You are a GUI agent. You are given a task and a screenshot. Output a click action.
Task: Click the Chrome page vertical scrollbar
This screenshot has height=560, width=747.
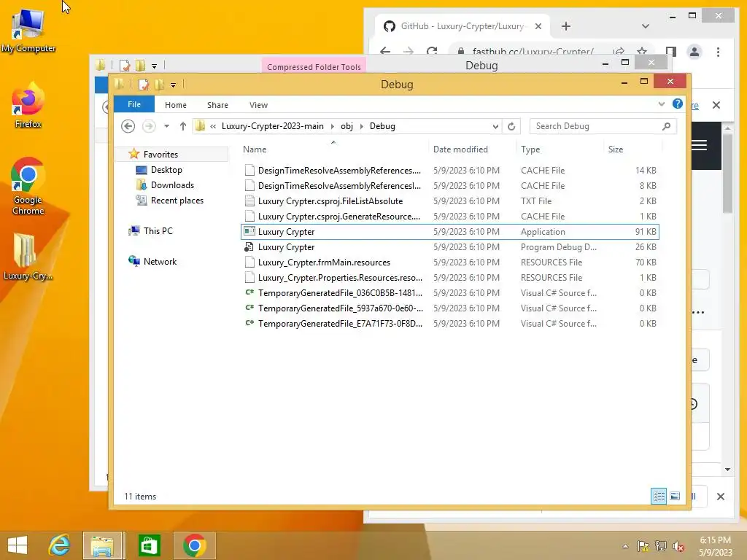[727, 174]
